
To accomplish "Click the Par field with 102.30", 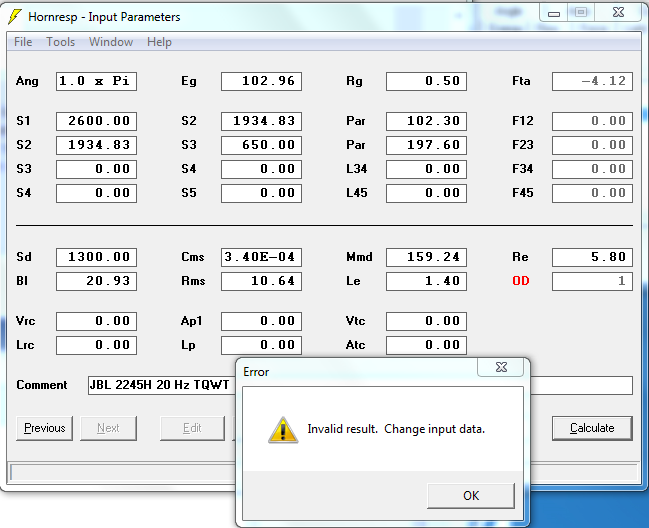I will click(x=426, y=121).
